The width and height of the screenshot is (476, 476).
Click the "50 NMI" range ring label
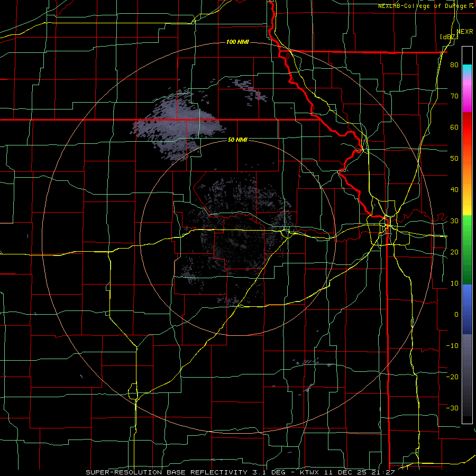tap(237, 140)
